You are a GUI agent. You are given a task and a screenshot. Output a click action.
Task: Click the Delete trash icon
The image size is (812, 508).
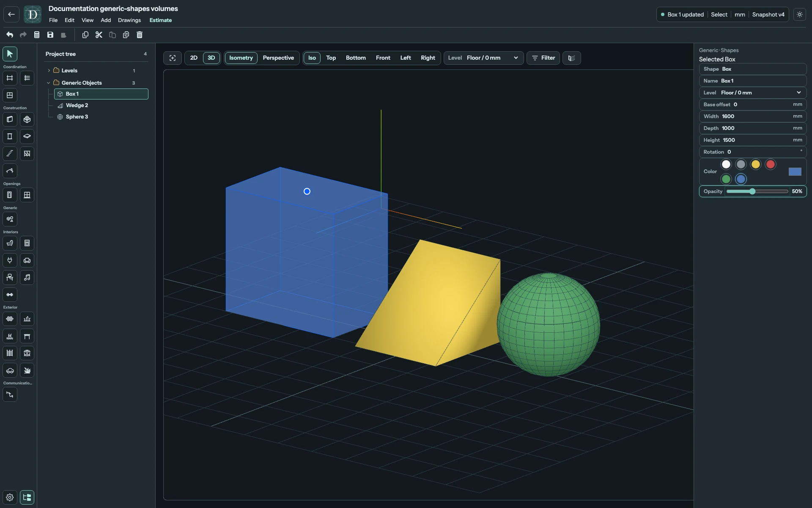140,35
